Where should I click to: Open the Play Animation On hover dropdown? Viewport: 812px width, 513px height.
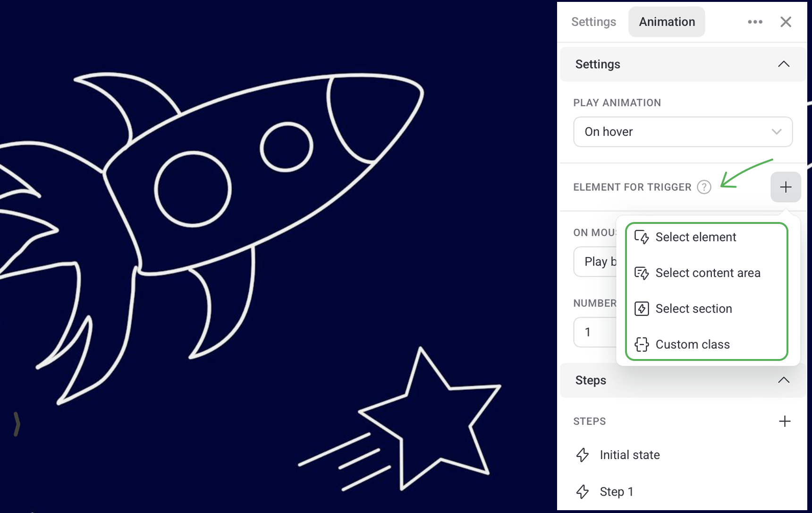tap(683, 132)
